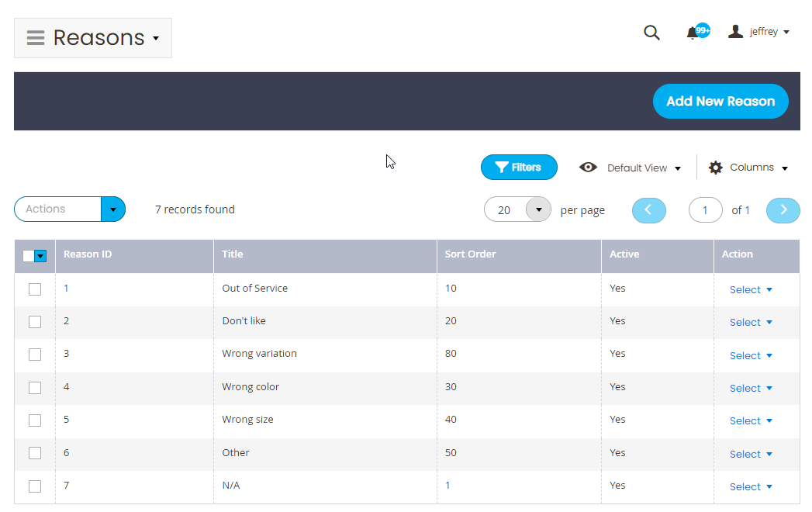The image size is (812, 512).
Task: Check the box for Wrong size row
Action: pos(35,420)
